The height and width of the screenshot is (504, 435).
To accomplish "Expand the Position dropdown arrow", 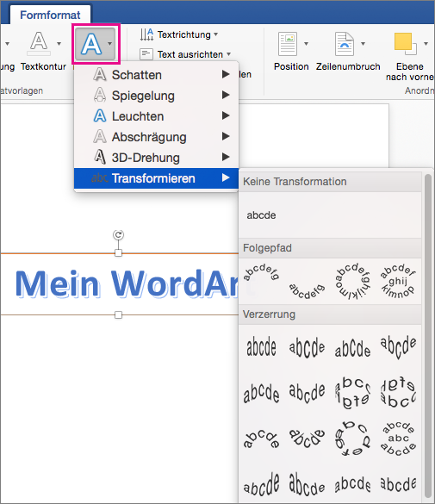I will (x=306, y=44).
